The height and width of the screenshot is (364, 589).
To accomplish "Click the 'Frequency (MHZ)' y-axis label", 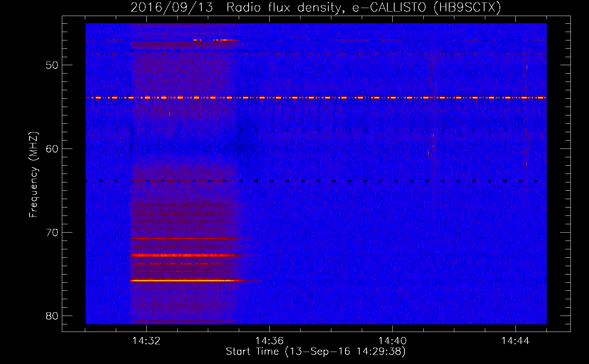I will point(33,175).
